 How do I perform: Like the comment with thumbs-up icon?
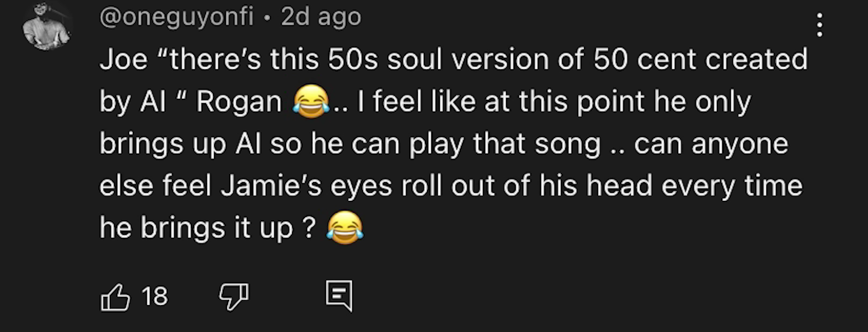pos(115,297)
